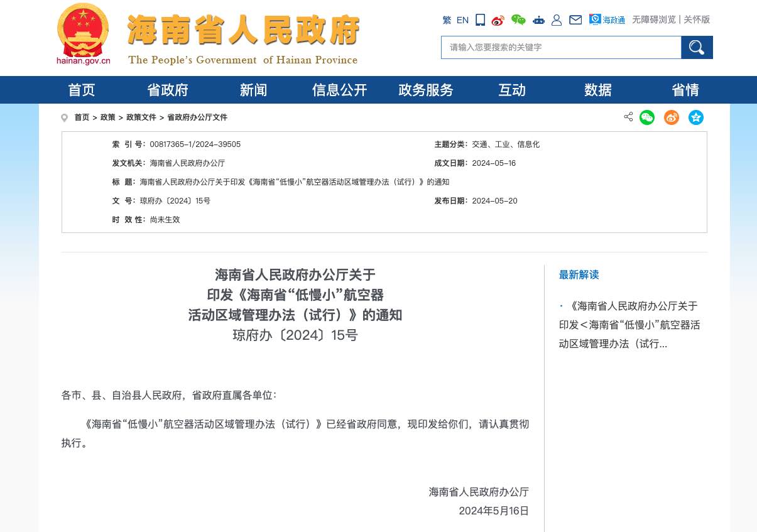This screenshot has height=532, width=757.
Task: Open the 最新解读 article link
Action: click(629, 325)
